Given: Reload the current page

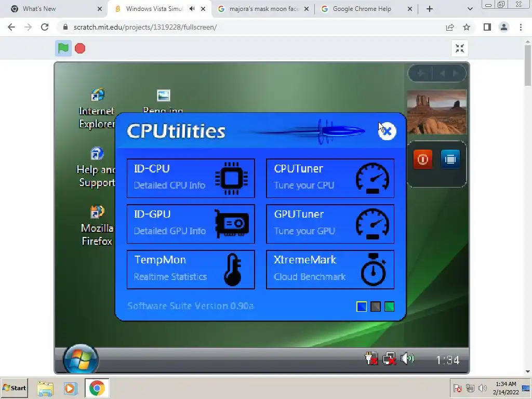Looking at the screenshot, I should pos(45,27).
